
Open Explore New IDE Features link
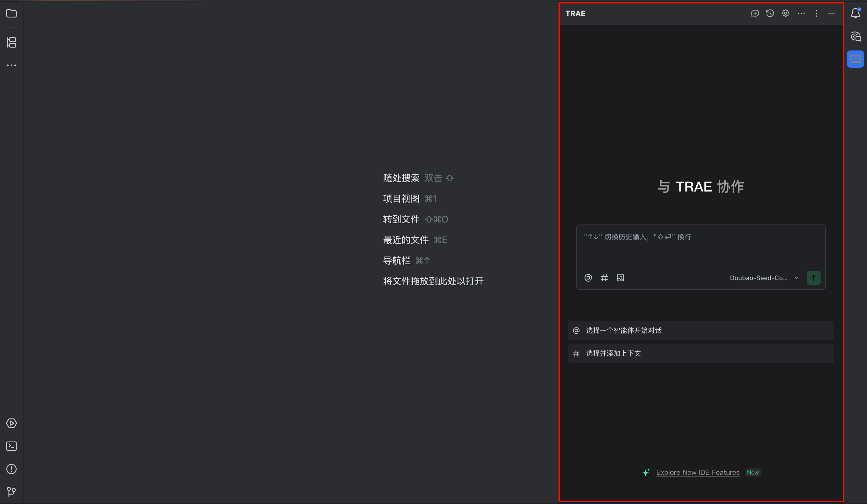[x=698, y=472]
